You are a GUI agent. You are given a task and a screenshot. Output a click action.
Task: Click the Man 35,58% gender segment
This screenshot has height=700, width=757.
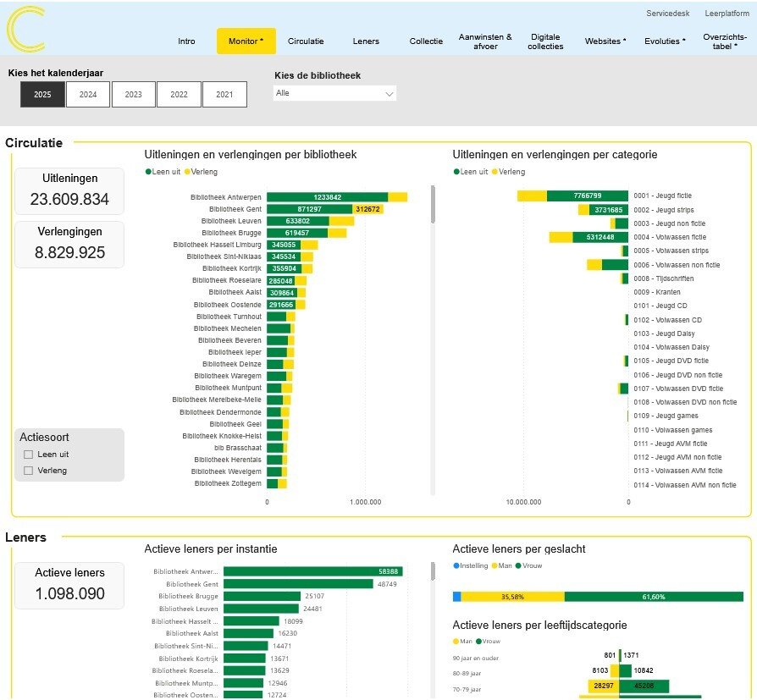coord(512,597)
